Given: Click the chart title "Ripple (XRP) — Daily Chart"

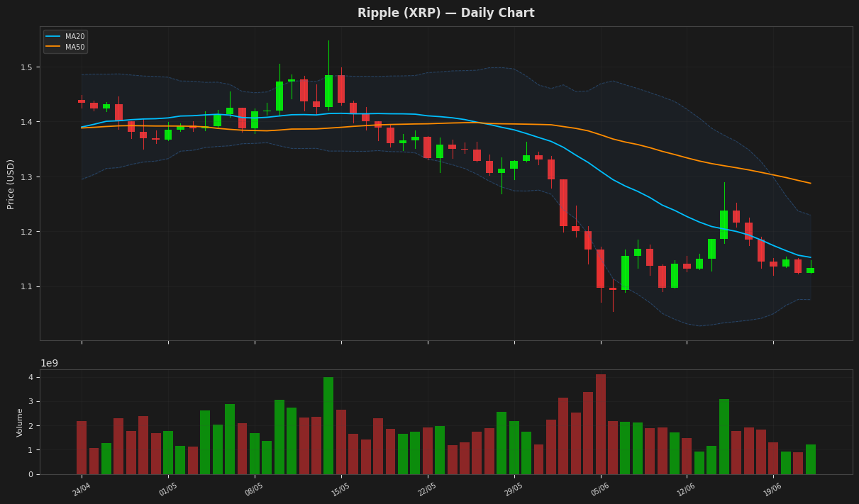Looking at the screenshot, I should (445, 13).
